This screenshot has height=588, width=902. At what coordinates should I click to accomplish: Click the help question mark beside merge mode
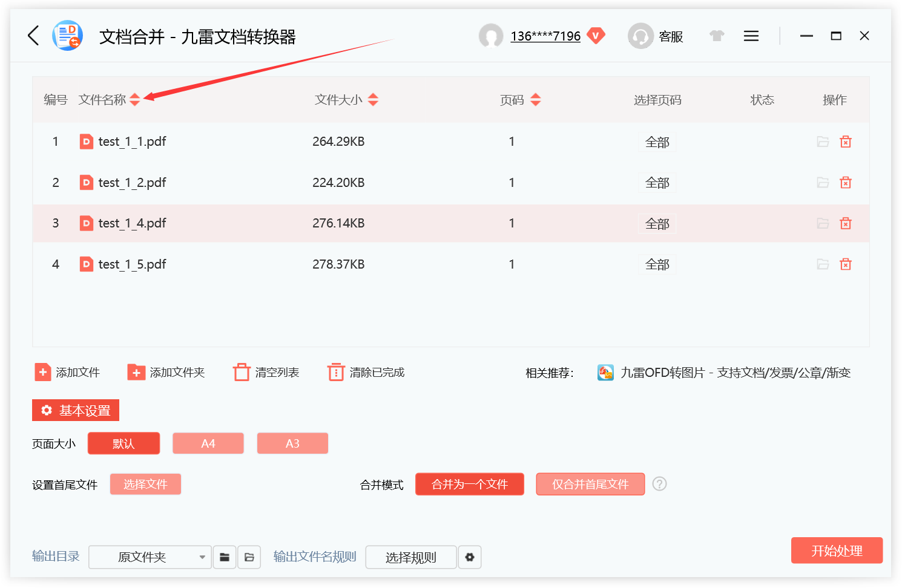659,484
